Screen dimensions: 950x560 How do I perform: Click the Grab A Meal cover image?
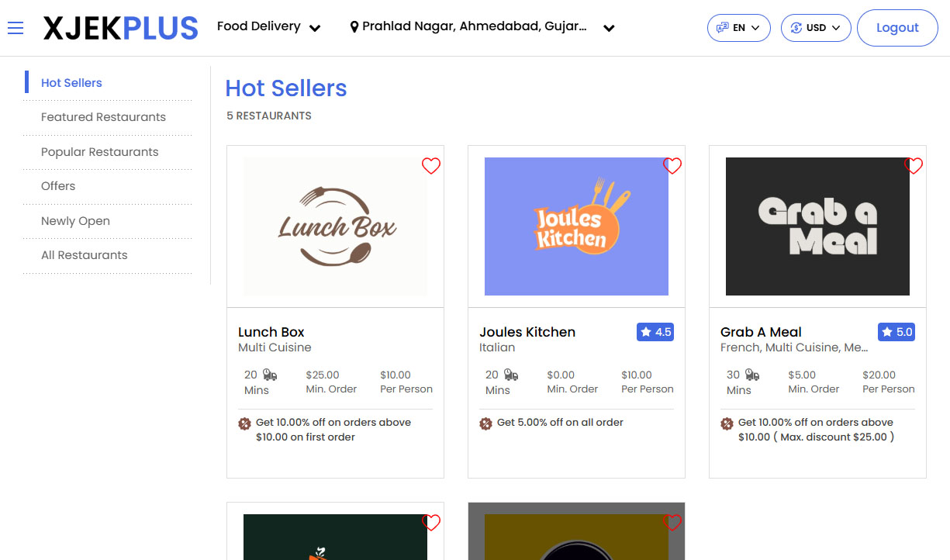coord(817,226)
